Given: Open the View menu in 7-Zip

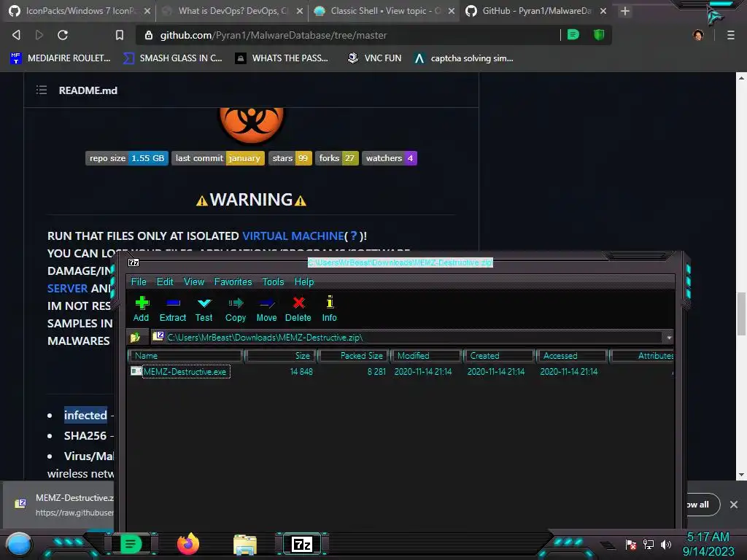Looking at the screenshot, I should click(x=194, y=281).
